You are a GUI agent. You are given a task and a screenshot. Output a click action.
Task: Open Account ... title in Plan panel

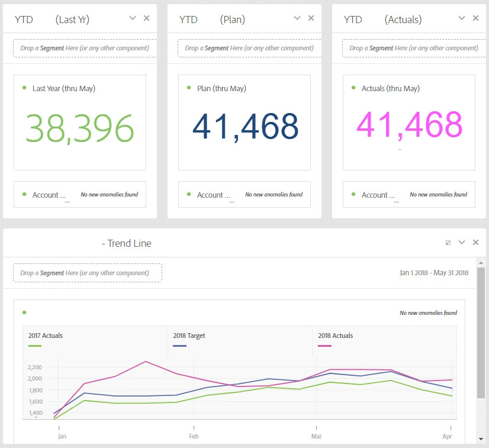tap(214, 195)
